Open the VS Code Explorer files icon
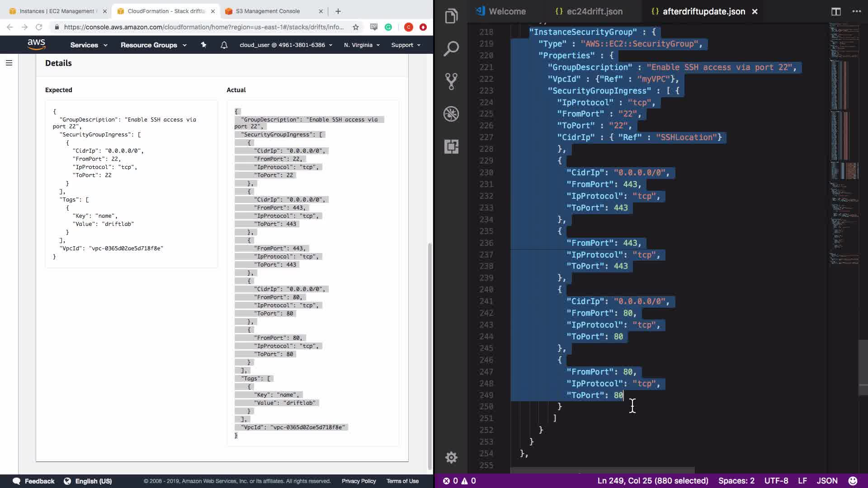868x488 pixels. click(x=451, y=16)
